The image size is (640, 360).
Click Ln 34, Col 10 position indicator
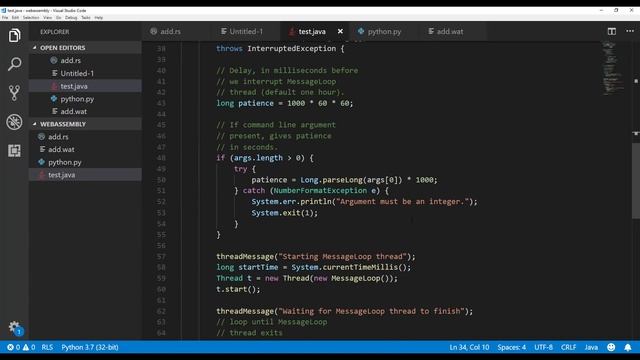[469, 347]
